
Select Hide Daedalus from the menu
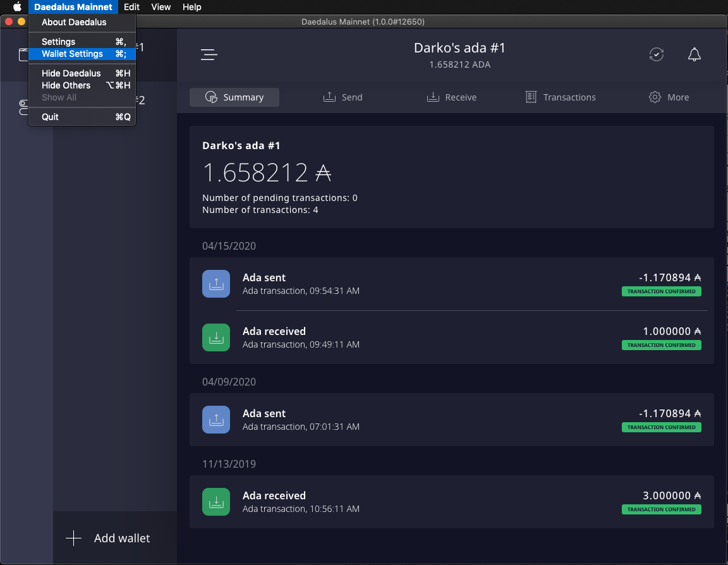point(71,73)
